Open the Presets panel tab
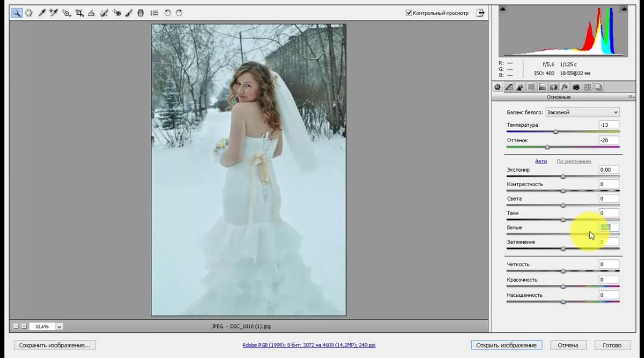Viewport: 644px width, 358px height. point(587,87)
